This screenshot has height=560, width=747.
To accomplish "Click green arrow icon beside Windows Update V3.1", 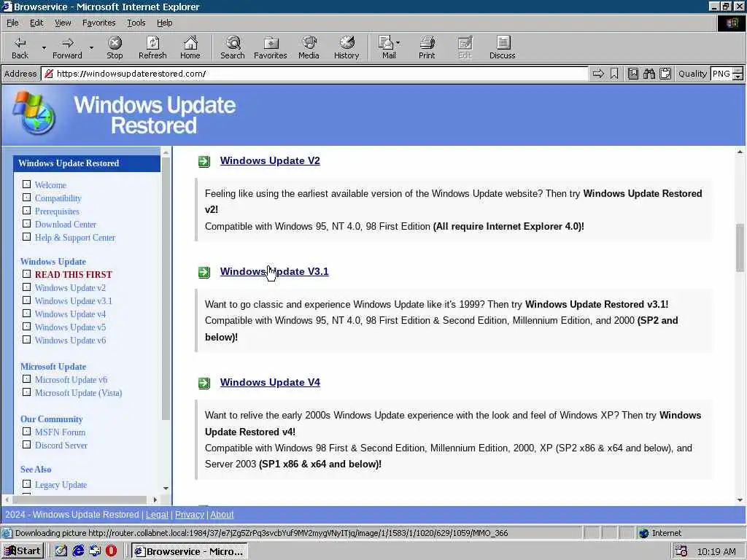I will (204, 272).
